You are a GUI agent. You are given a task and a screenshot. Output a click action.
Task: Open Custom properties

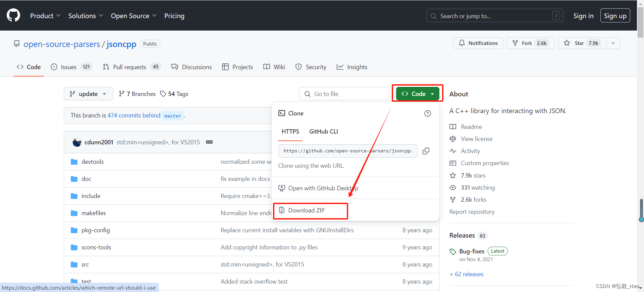(x=479, y=163)
